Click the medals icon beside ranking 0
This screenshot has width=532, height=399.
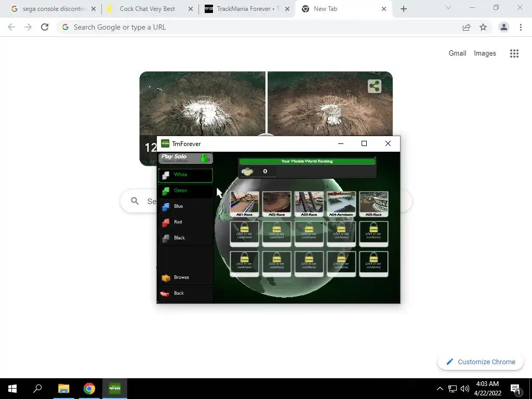247,171
